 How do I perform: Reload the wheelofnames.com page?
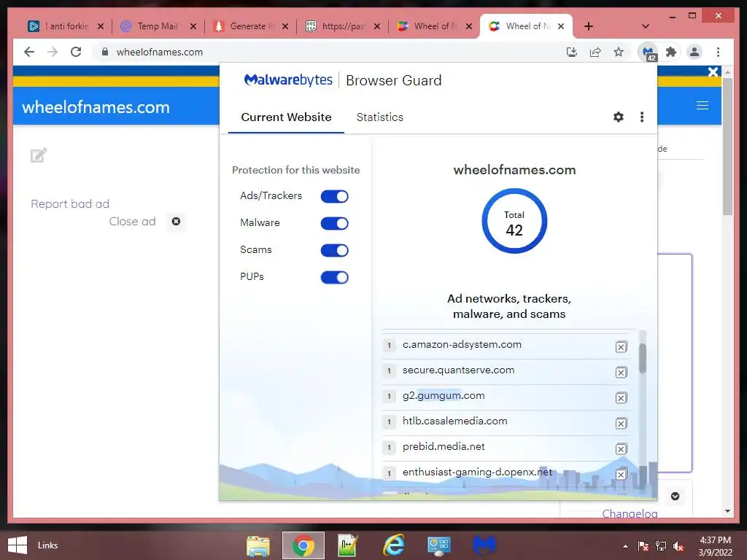(76, 52)
